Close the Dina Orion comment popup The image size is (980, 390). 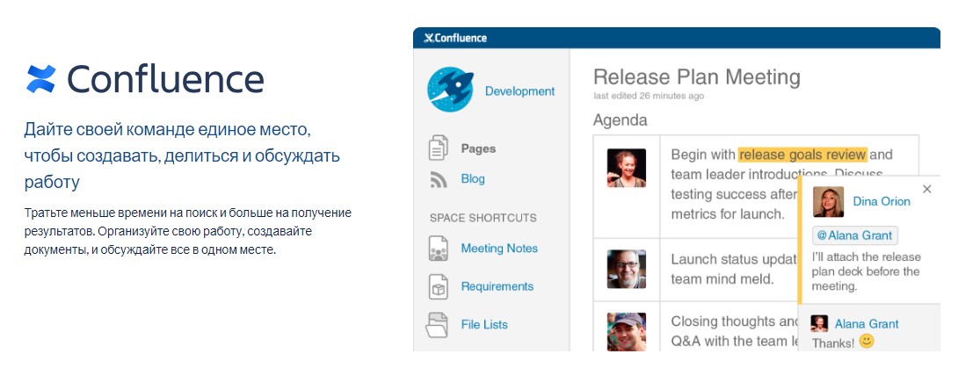[926, 189]
